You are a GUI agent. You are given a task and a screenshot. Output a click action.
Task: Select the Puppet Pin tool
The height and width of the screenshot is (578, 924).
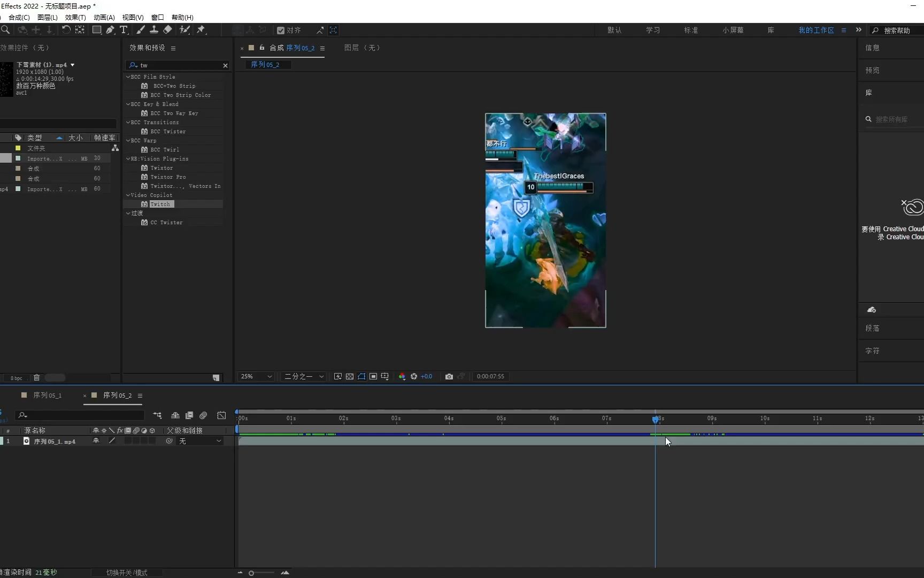click(x=202, y=30)
